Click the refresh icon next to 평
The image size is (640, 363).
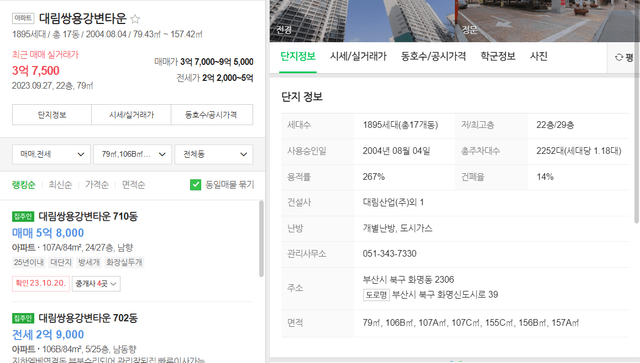pos(619,57)
